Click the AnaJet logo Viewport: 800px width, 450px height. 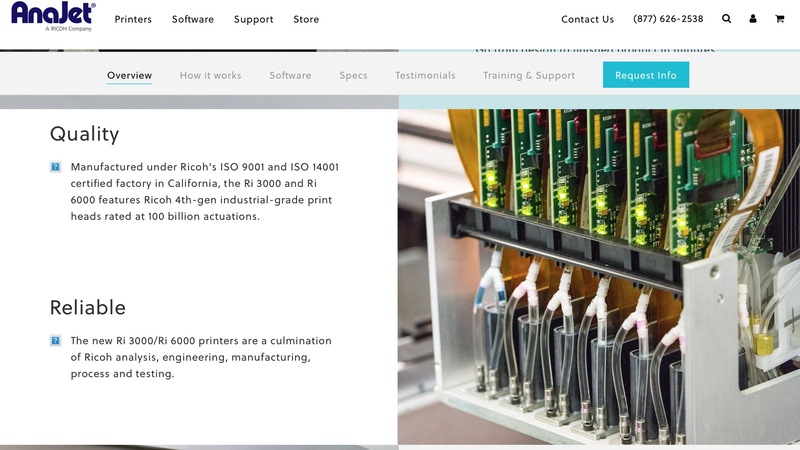[53, 17]
